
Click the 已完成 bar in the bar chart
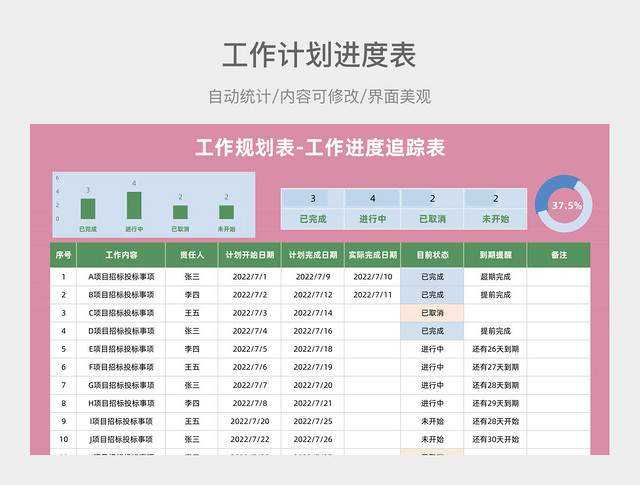[88, 209]
